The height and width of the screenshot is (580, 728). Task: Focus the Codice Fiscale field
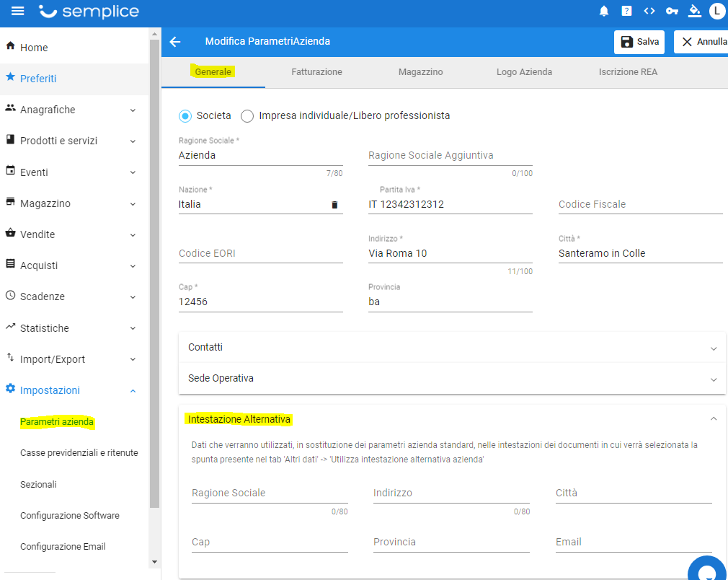tap(641, 204)
